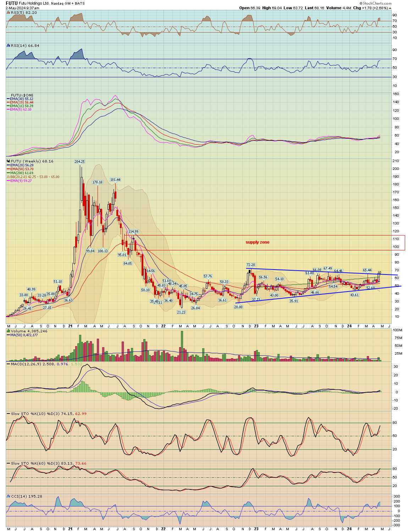Click the FUTU (Weekly) candlestick legend icon
The width and height of the screenshot is (408, 532).
coord(9,161)
